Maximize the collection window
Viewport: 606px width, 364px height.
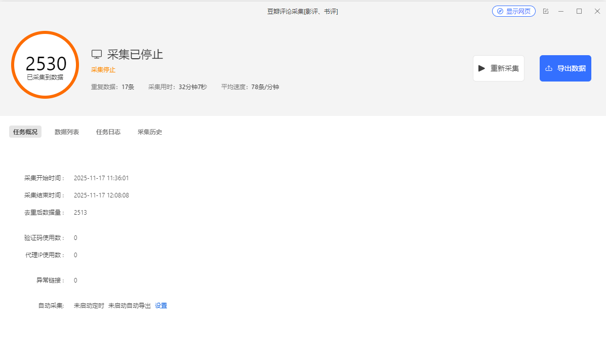coord(579,11)
